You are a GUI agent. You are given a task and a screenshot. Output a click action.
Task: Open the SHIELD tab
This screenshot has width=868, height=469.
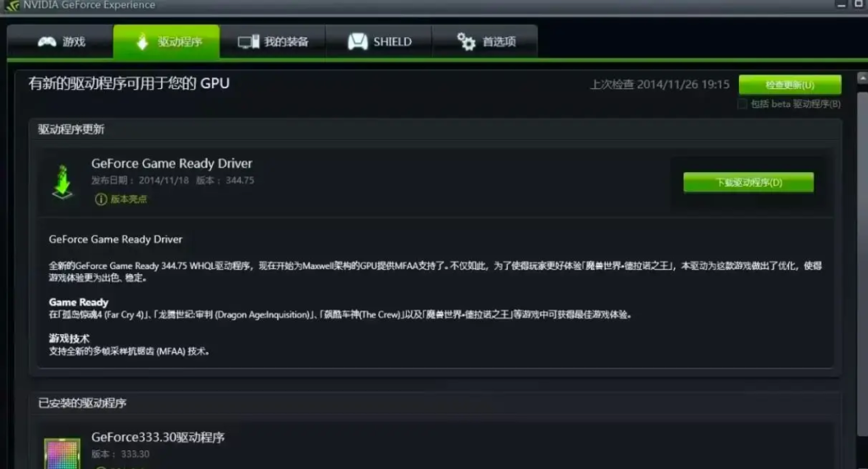click(x=379, y=42)
